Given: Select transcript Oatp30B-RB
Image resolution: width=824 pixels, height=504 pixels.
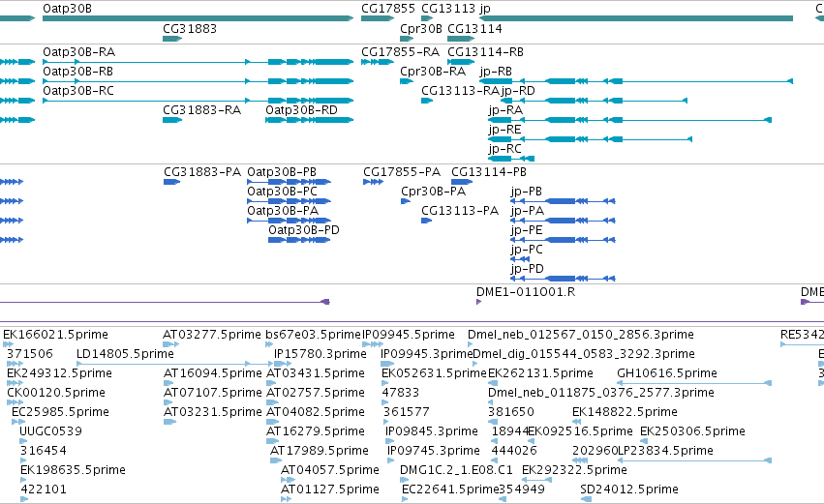Looking at the screenshot, I should pos(198,81).
